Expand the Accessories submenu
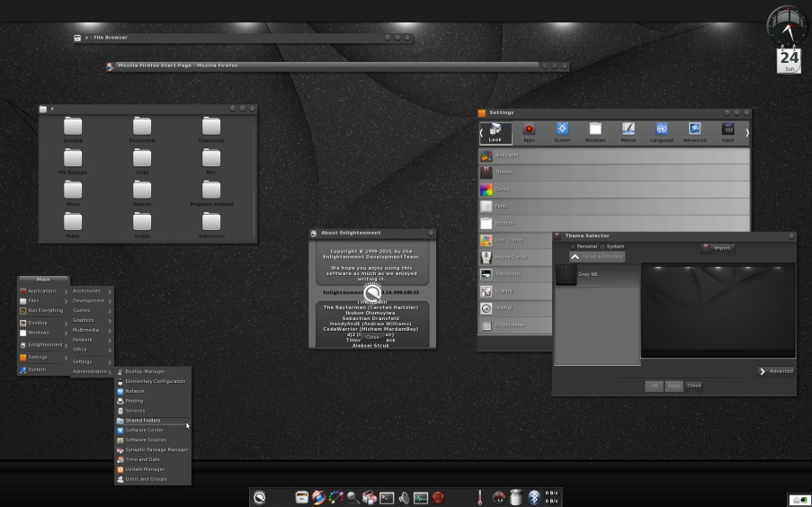812x507 pixels. tap(92, 291)
